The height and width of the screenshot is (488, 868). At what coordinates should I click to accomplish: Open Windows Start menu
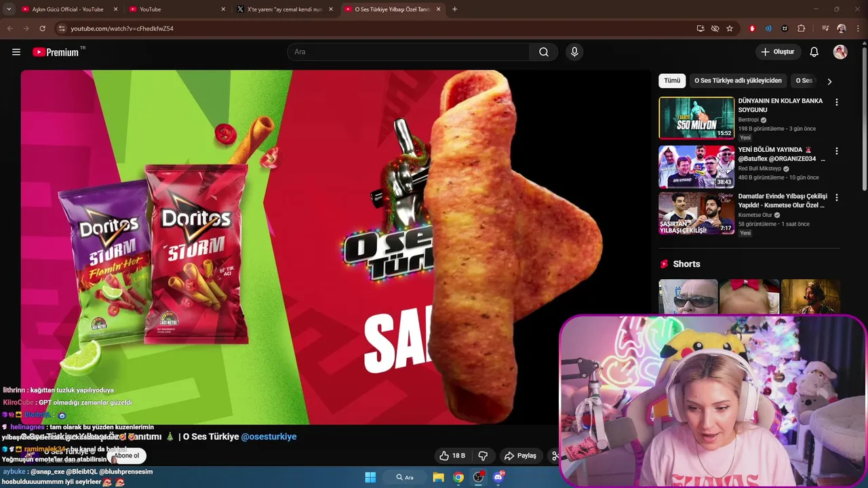coord(370,477)
